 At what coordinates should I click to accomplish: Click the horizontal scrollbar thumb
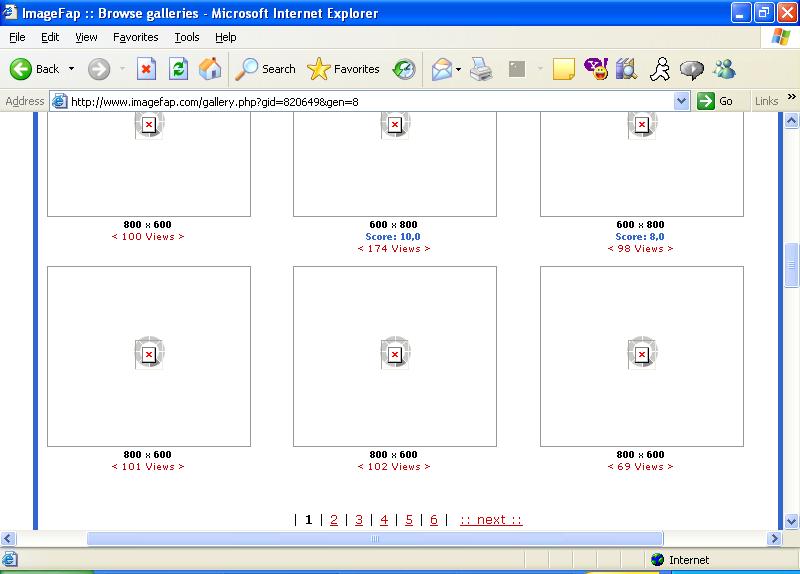(x=375, y=538)
